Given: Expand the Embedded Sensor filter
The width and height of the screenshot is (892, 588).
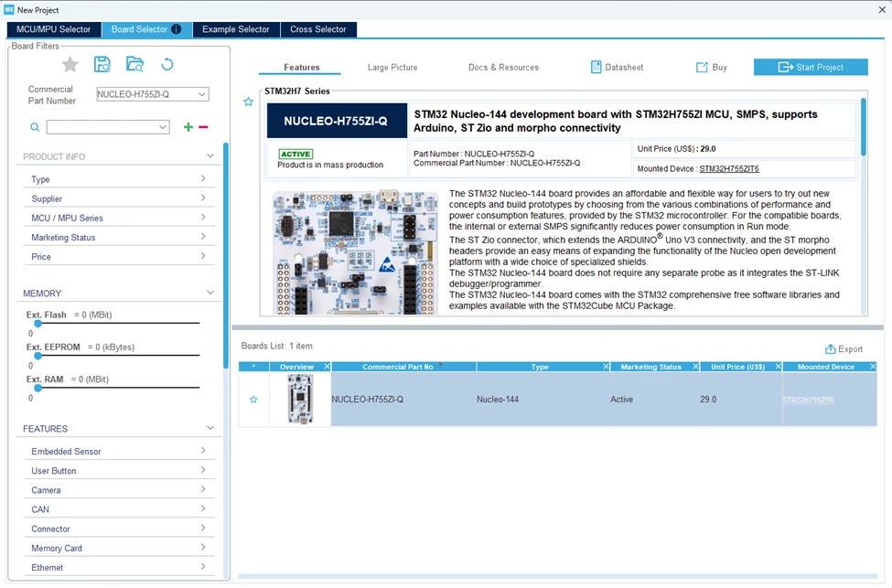Looking at the screenshot, I should pos(203,451).
